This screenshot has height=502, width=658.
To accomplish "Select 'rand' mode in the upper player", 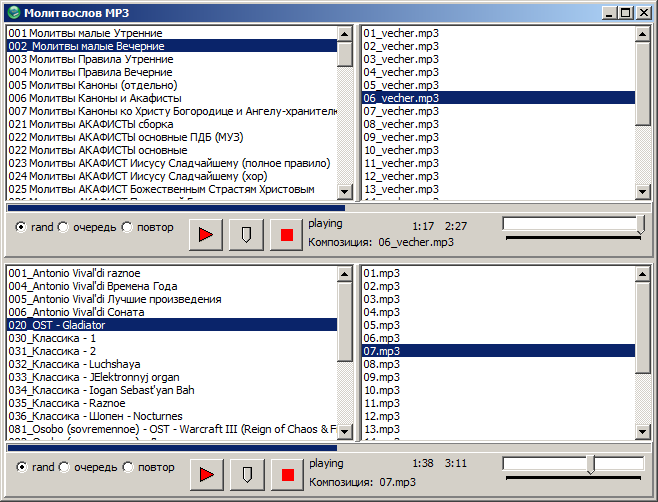I will tap(21, 227).
